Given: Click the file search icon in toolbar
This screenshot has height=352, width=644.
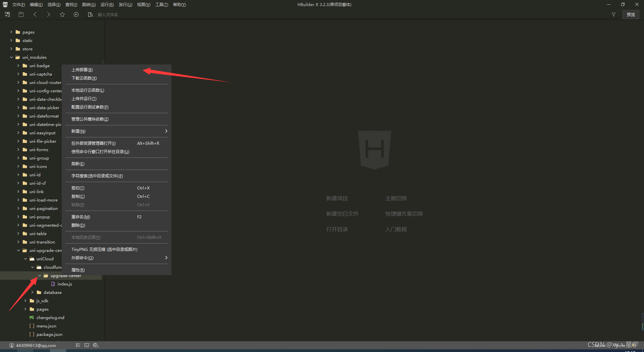Looking at the screenshot, I should point(90,14).
